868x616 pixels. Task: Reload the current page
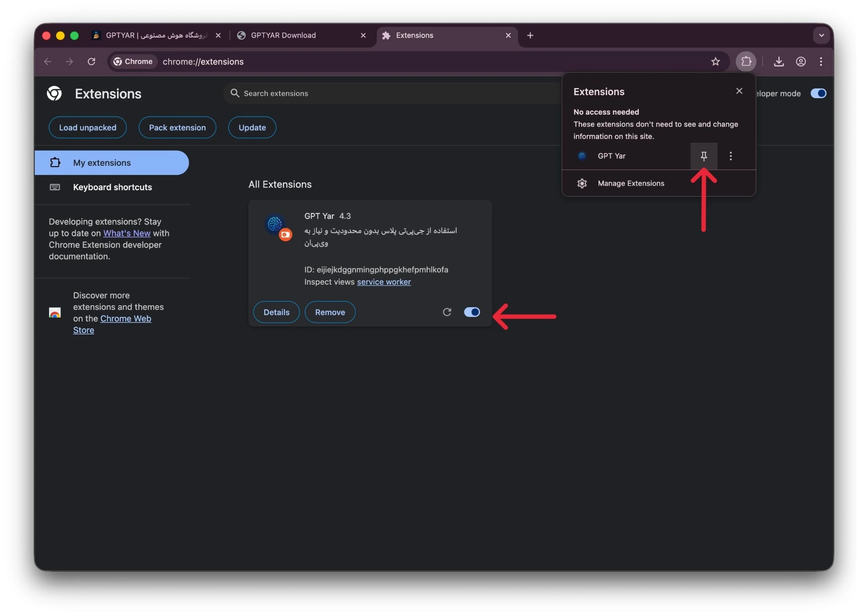(x=92, y=62)
